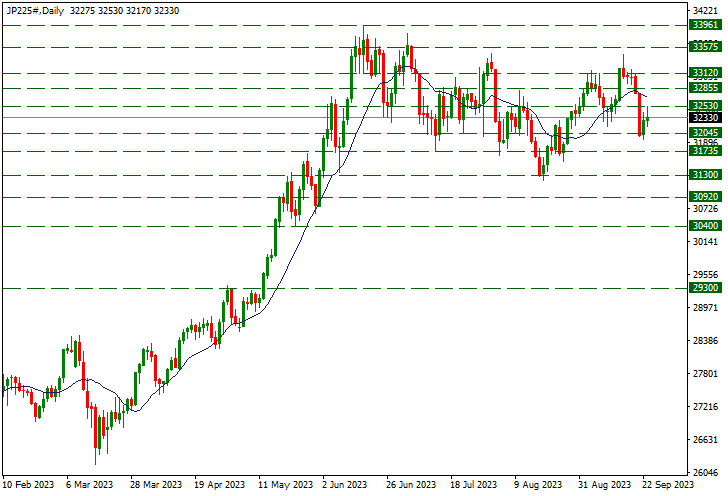Click the 31 Aug 2023 date label
Image resolution: width=728 pixels, height=496 pixels.
(x=604, y=485)
